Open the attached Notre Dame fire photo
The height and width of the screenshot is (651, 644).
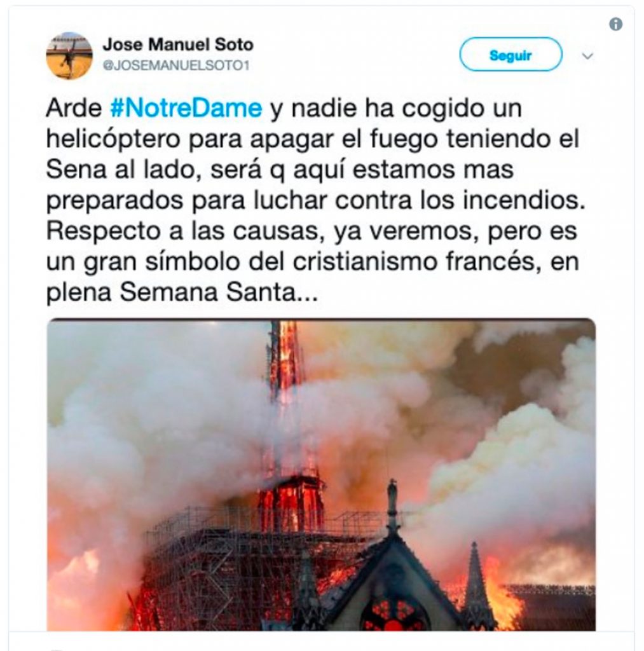coord(321,474)
